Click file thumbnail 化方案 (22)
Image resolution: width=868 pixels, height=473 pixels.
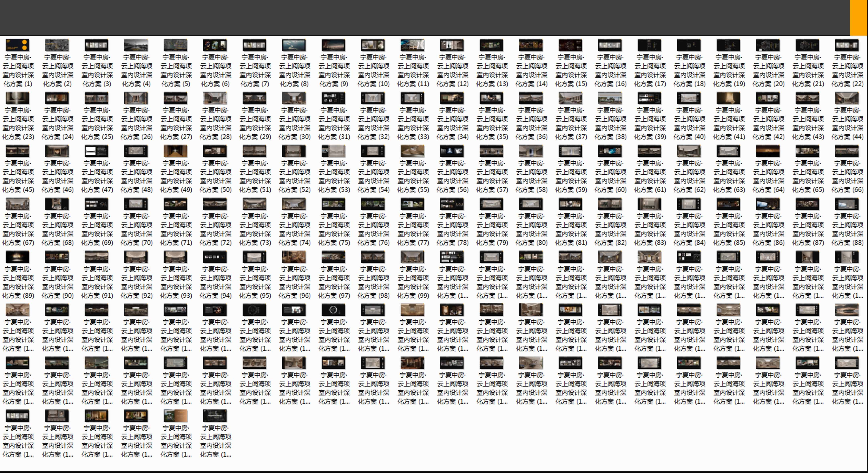pos(847,45)
